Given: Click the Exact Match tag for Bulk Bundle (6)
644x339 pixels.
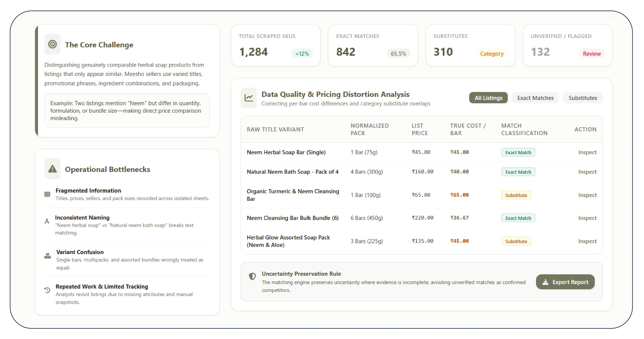Looking at the screenshot, I should click(x=518, y=218).
